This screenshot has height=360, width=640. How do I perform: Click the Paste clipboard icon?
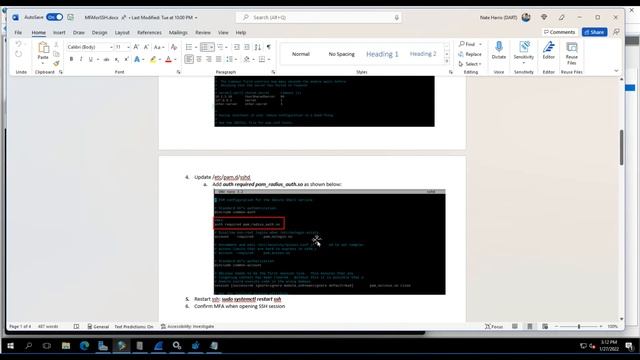point(43,48)
